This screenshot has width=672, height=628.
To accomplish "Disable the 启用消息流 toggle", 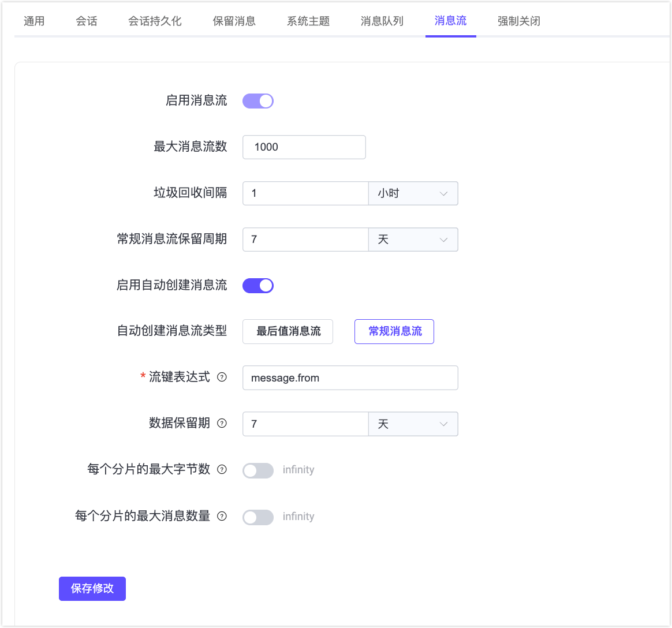I will (x=257, y=100).
